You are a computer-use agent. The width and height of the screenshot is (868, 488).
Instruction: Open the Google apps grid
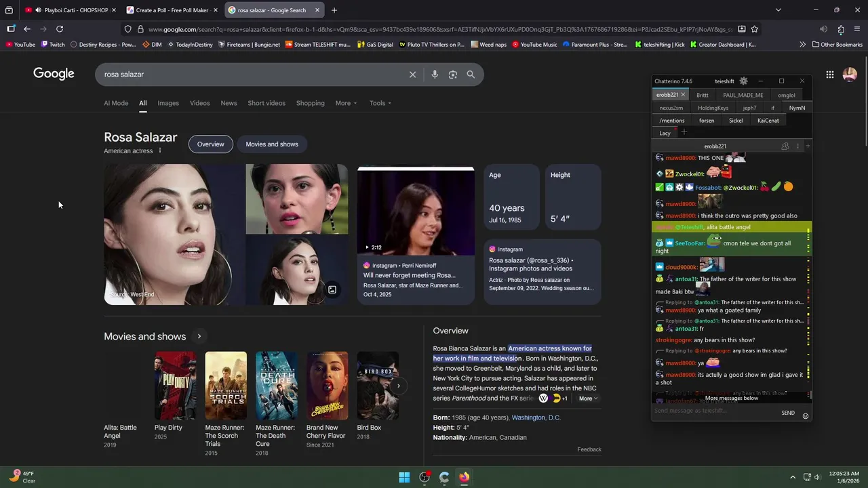click(830, 75)
